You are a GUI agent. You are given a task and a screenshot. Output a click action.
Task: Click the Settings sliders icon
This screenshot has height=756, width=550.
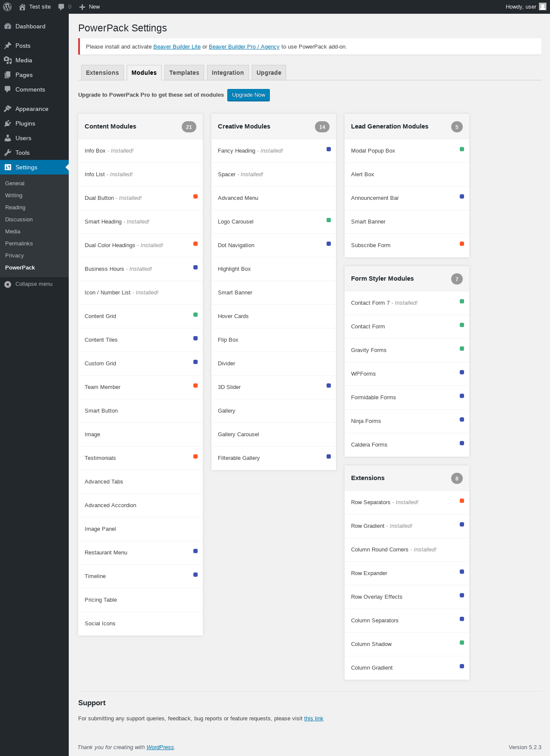8,167
